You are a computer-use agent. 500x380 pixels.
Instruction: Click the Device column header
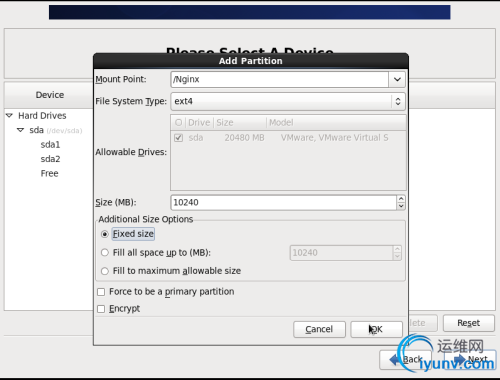tap(50, 95)
